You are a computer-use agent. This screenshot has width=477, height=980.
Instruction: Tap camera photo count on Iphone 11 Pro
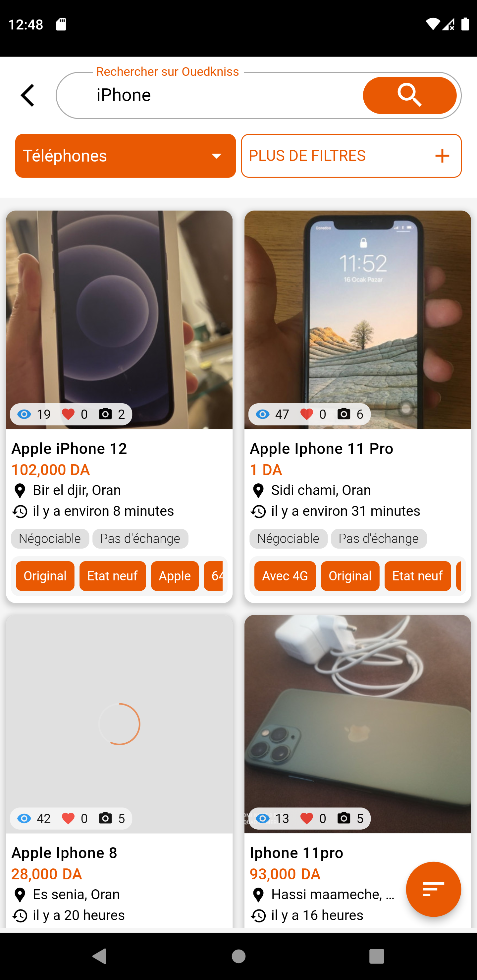click(344, 414)
